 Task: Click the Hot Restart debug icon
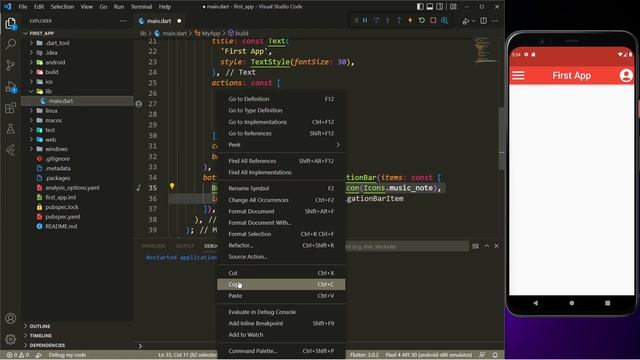click(x=422, y=20)
